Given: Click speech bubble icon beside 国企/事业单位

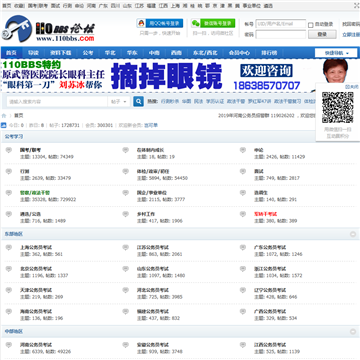Looking at the screenshot, I should 126,193.
